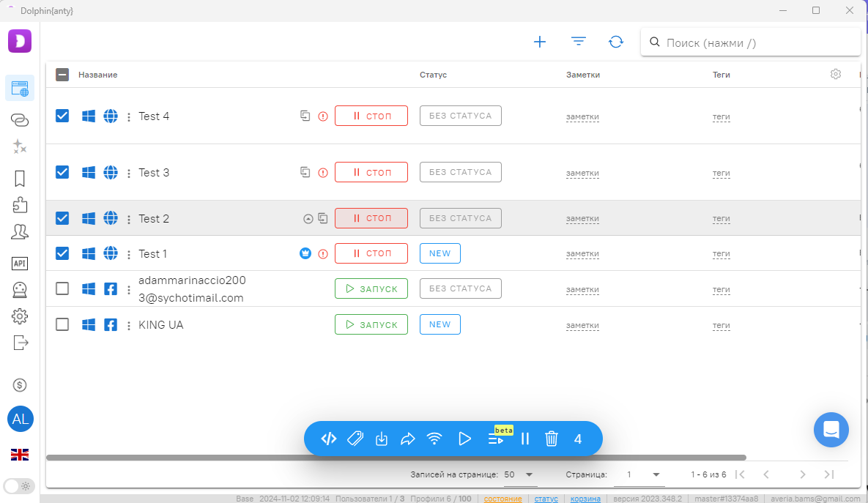The width and height of the screenshot is (868, 503).
Task: Click the СТОП button for Test 1
Action: pos(371,253)
